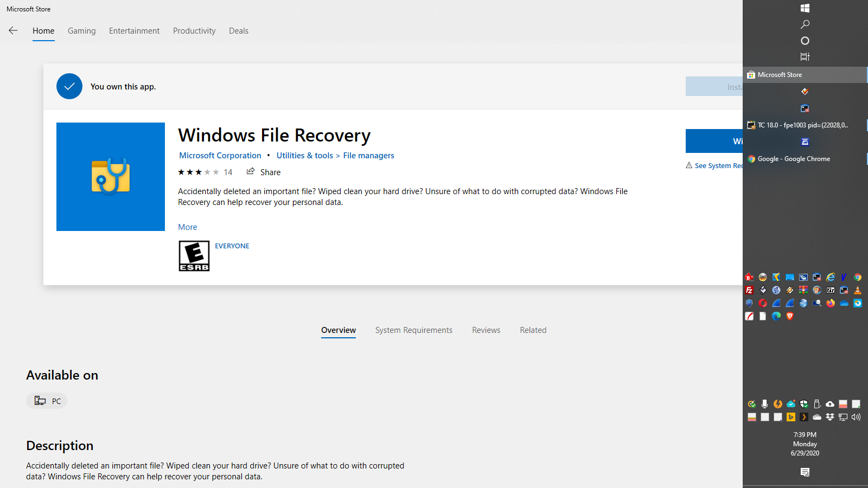The image size is (868, 488).
Task: Open the Productivity tab
Action: [x=194, y=31]
